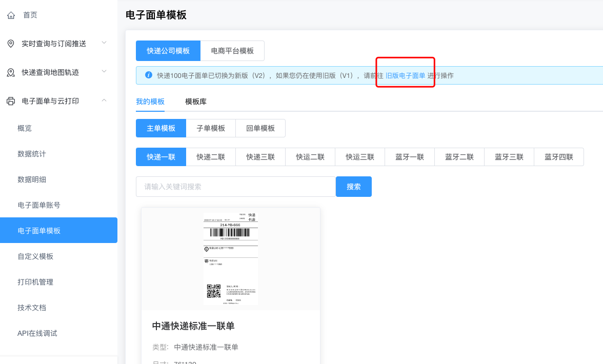The height and width of the screenshot is (364, 603).
Task: Select the 快递一联 filter
Action: coord(161,157)
